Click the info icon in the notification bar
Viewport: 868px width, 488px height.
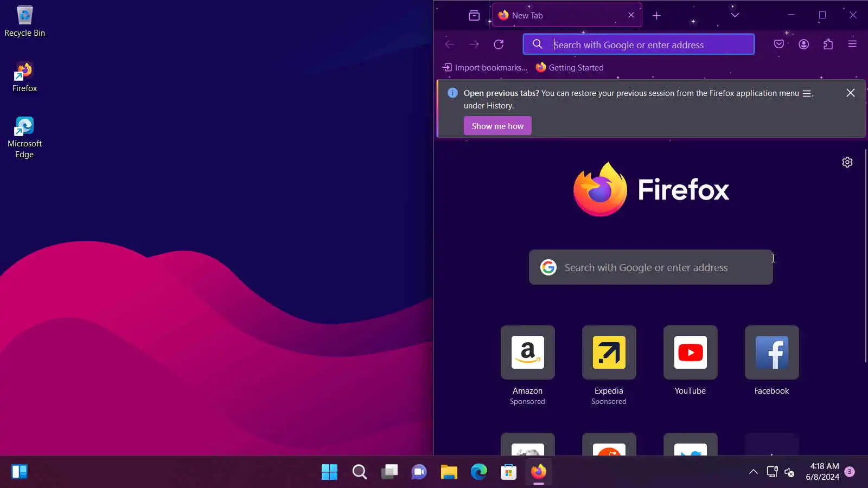[452, 93]
